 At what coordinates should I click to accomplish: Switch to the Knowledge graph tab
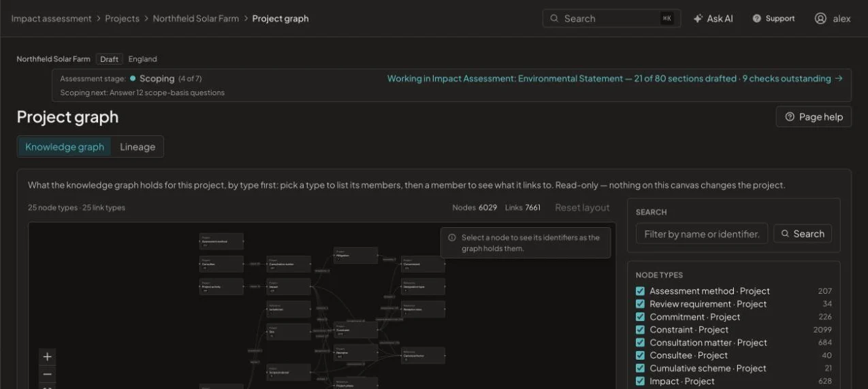point(65,147)
